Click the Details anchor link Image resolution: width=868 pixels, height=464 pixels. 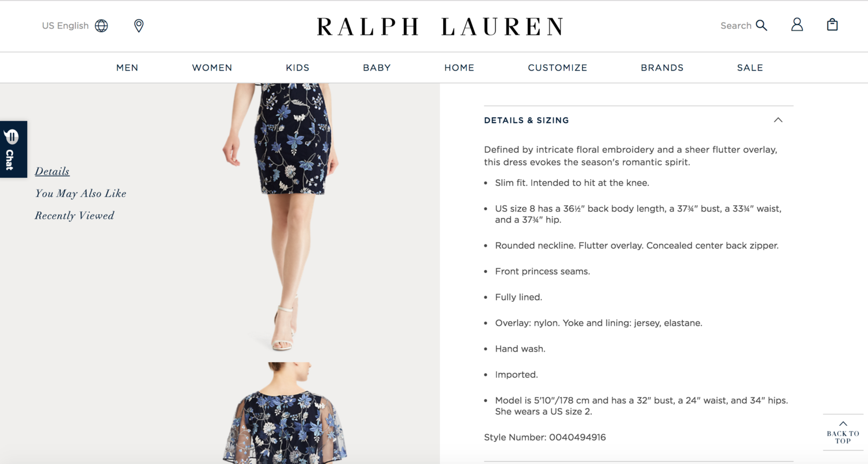tap(52, 171)
